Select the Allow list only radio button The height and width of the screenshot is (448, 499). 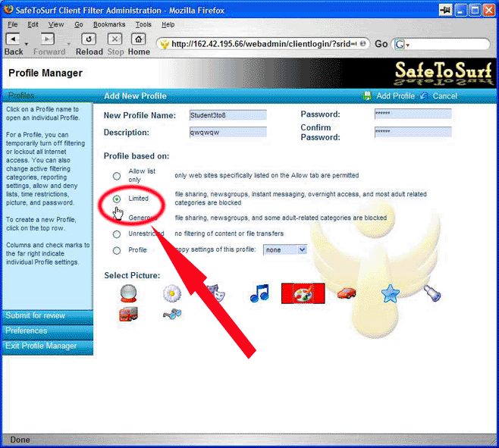click(117, 176)
